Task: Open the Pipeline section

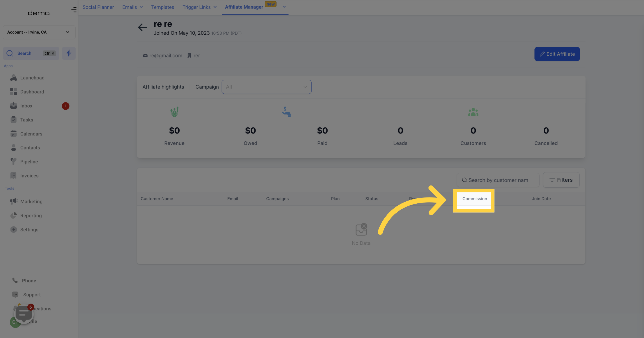Action: pyautogui.click(x=29, y=162)
